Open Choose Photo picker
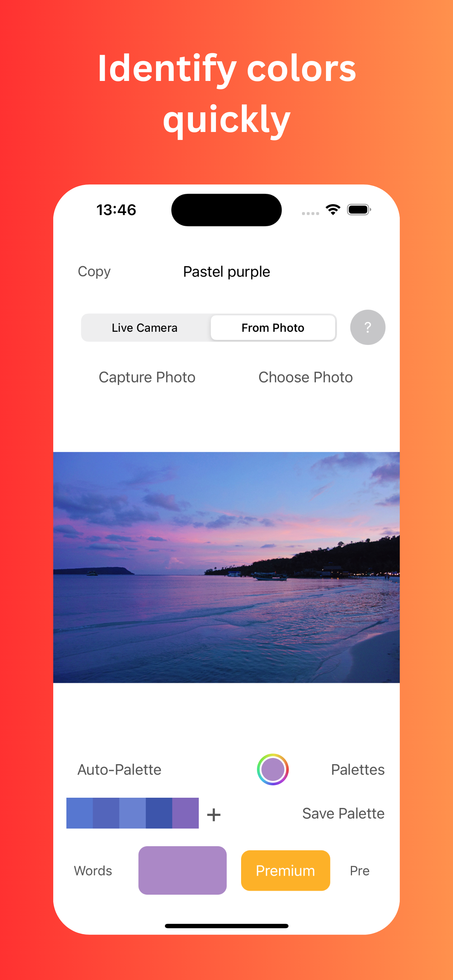This screenshot has height=980, width=453. [305, 377]
